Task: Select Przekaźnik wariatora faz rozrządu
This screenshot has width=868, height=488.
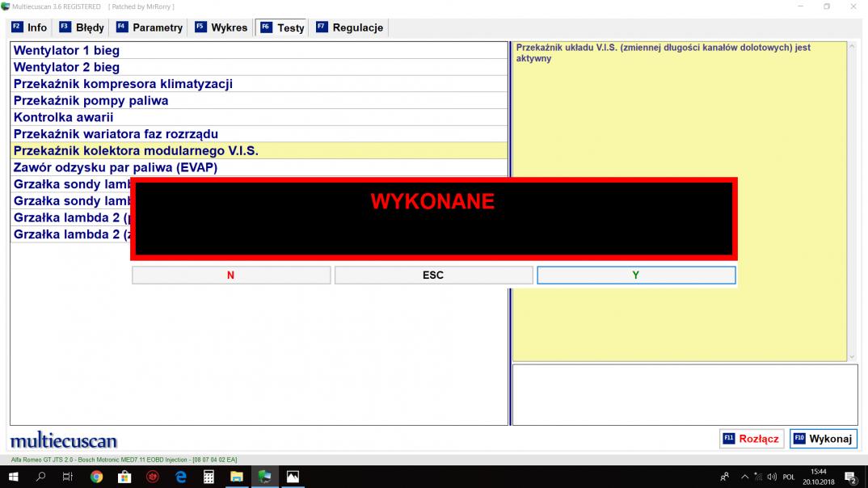Action: (259, 134)
